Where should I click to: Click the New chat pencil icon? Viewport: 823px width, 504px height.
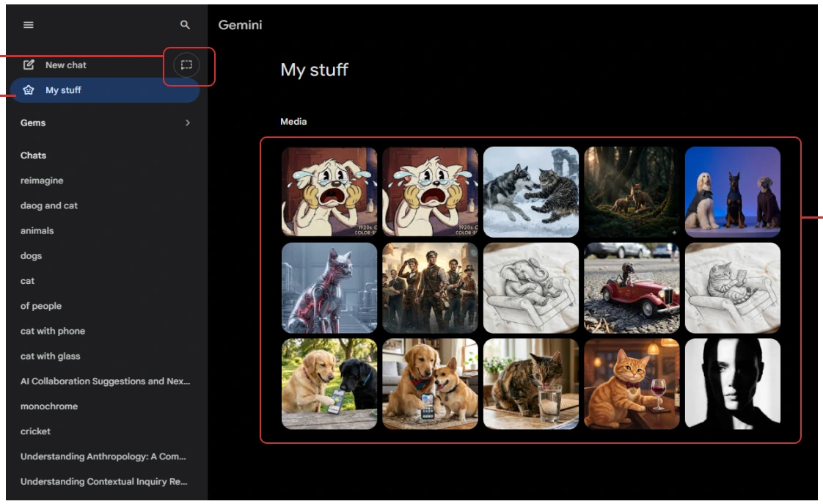click(x=29, y=65)
